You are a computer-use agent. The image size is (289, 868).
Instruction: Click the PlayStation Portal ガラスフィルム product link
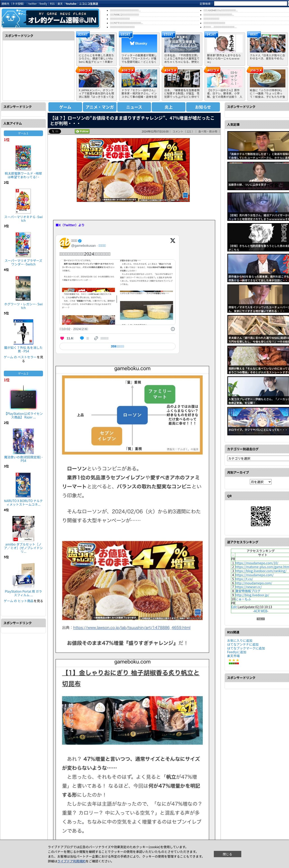[23, 593]
